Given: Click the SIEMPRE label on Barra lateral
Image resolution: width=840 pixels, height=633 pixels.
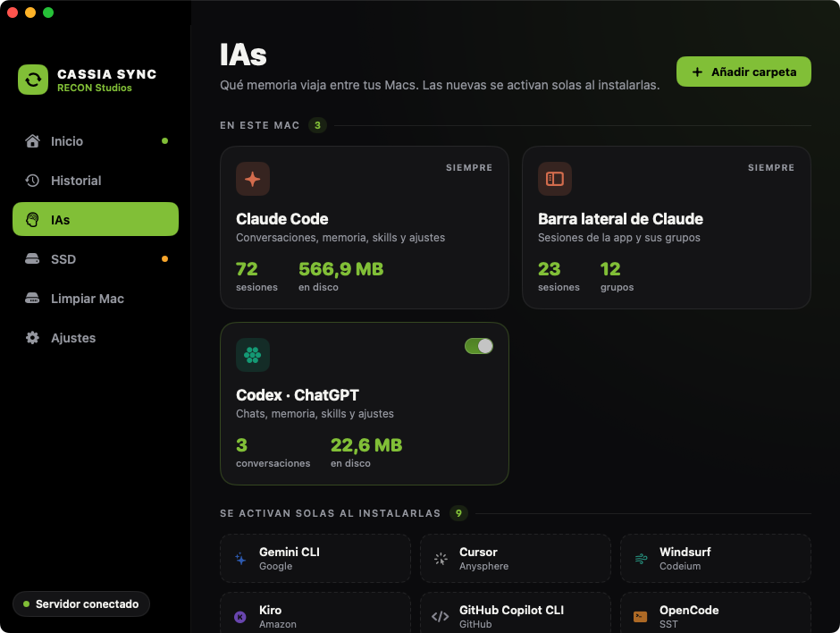Looking at the screenshot, I should click(771, 168).
